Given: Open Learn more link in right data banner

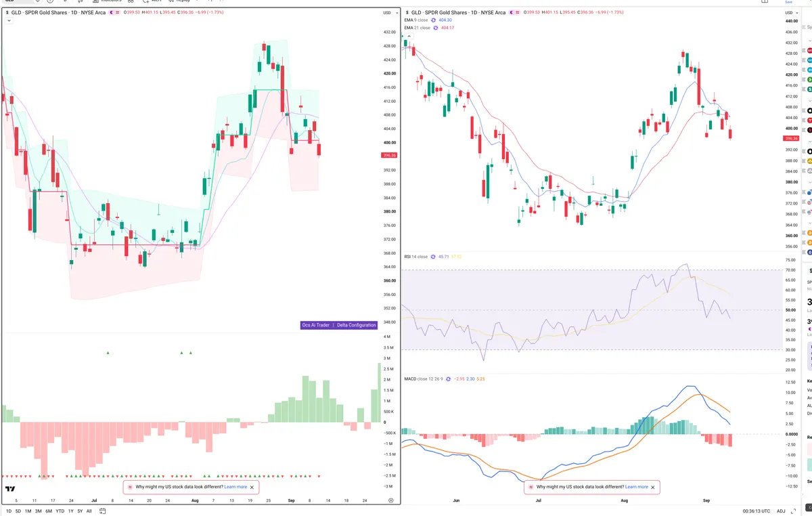Looking at the screenshot, I should coord(637,487).
